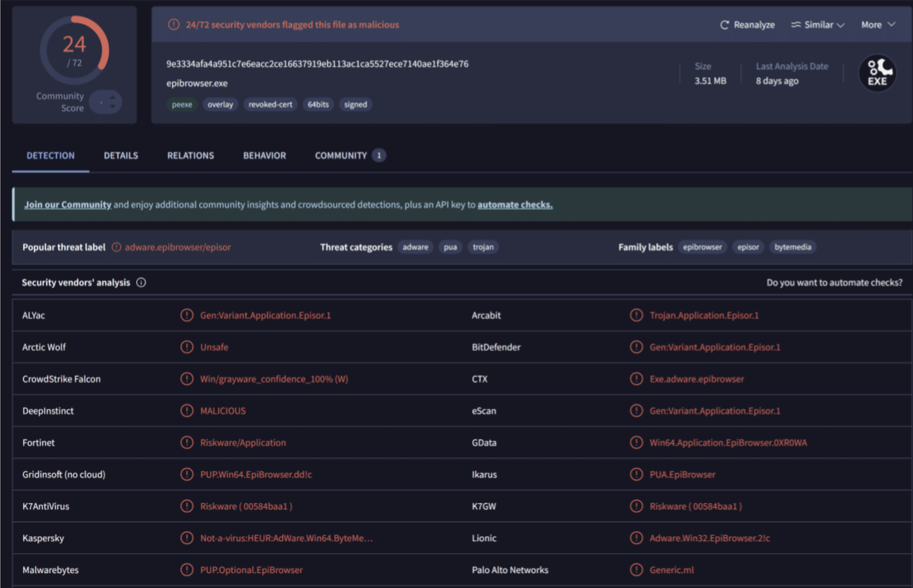
Task: Click the 8 days ago analysis date
Action: [x=777, y=81]
